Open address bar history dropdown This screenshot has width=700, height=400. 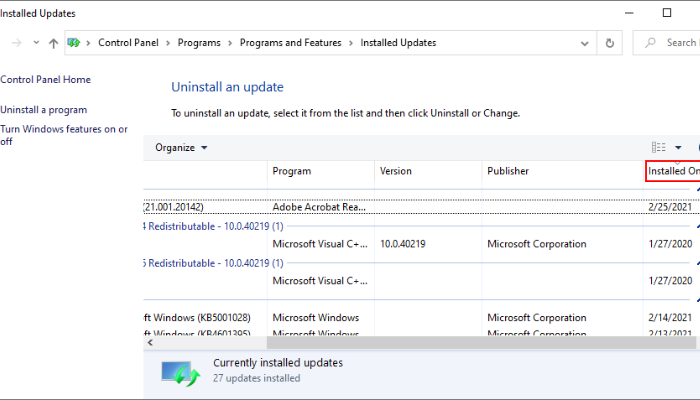584,43
